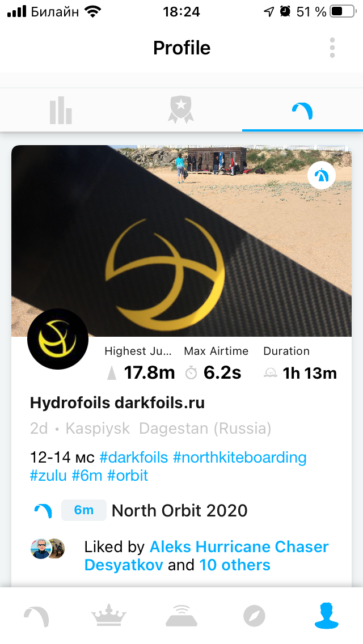Go to the kite feed in bottom bar
The height and width of the screenshot is (644, 363).
coord(36,616)
